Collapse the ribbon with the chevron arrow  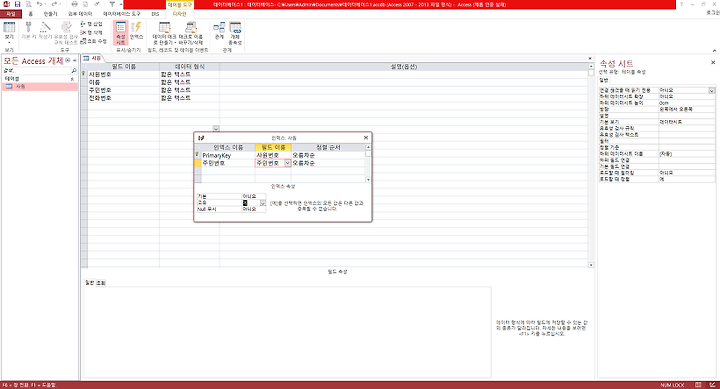tap(714, 51)
